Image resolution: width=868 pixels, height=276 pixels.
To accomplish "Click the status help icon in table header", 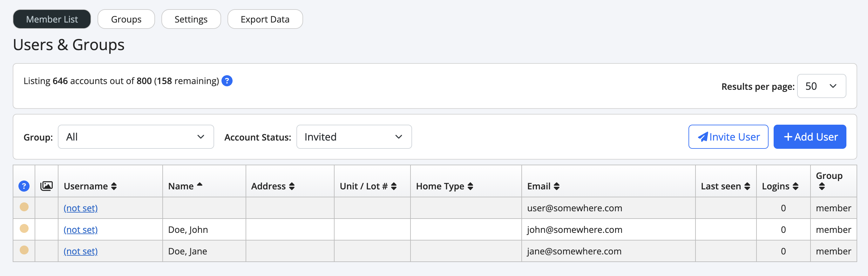I will 24,186.
